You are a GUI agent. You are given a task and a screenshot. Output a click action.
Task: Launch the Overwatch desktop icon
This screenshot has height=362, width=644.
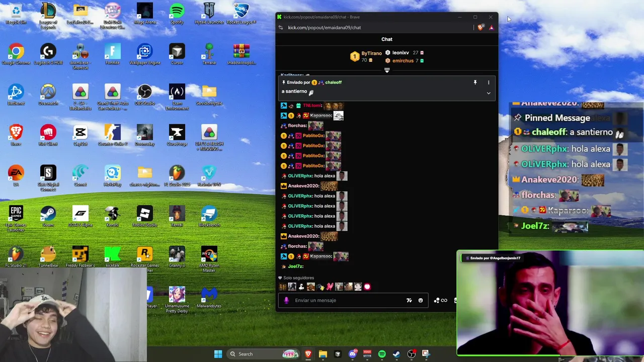point(48,95)
